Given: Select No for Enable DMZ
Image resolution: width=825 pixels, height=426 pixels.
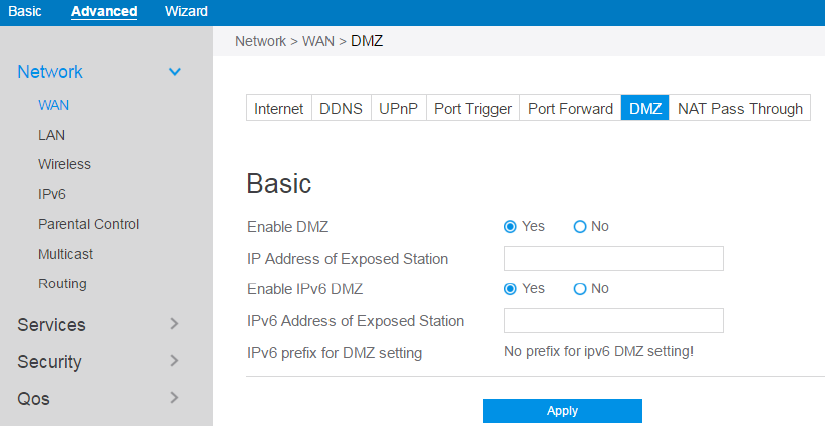Looking at the screenshot, I should pyautogui.click(x=580, y=227).
